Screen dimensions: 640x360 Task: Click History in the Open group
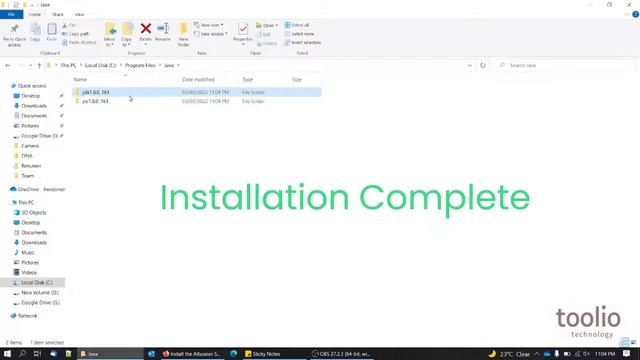(x=267, y=43)
